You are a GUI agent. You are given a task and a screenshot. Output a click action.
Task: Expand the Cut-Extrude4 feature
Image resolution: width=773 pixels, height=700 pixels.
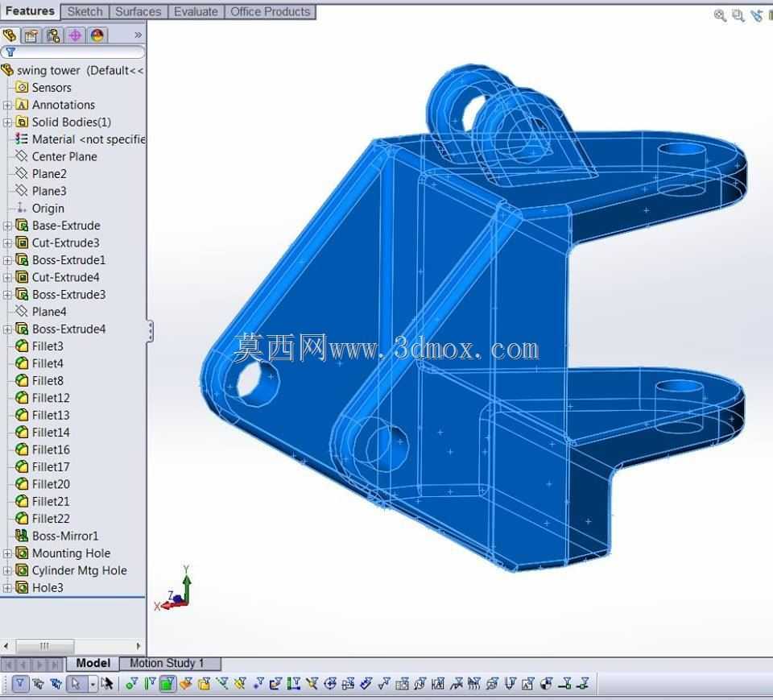pyautogui.click(x=7, y=278)
